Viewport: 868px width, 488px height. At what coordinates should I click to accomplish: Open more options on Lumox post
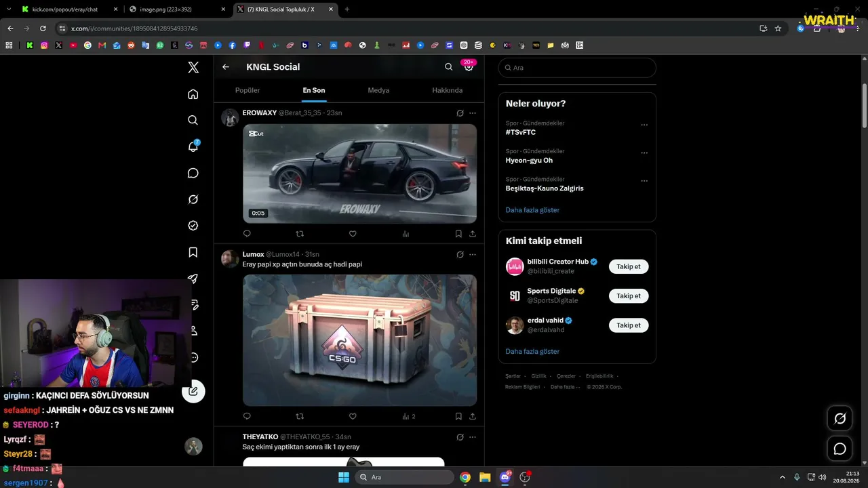pos(473,255)
